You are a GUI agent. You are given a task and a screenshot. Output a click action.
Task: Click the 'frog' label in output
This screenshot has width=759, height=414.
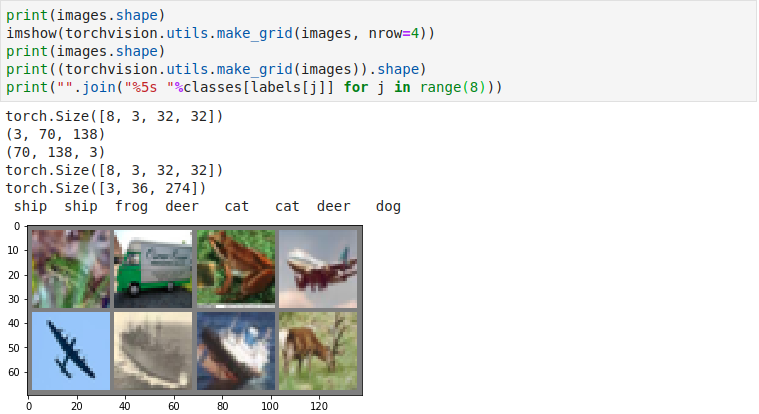(x=131, y=206)
